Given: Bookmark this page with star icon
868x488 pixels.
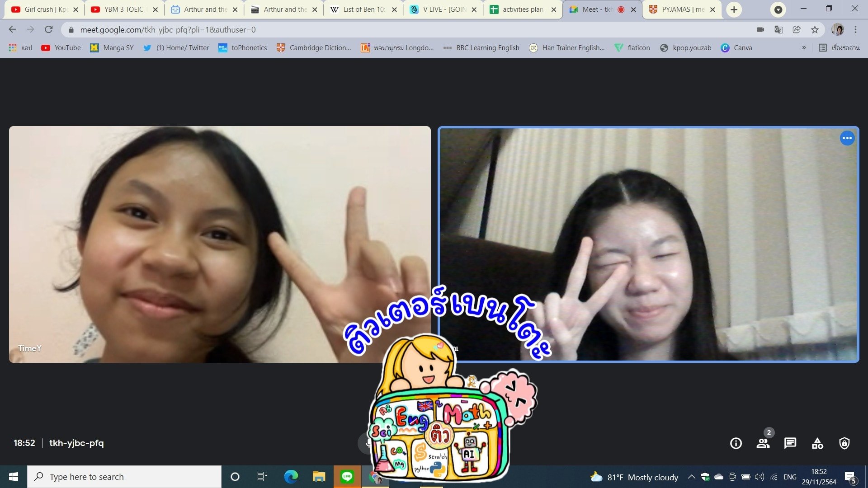Looking at the screenshot, I should pos(815,30).
